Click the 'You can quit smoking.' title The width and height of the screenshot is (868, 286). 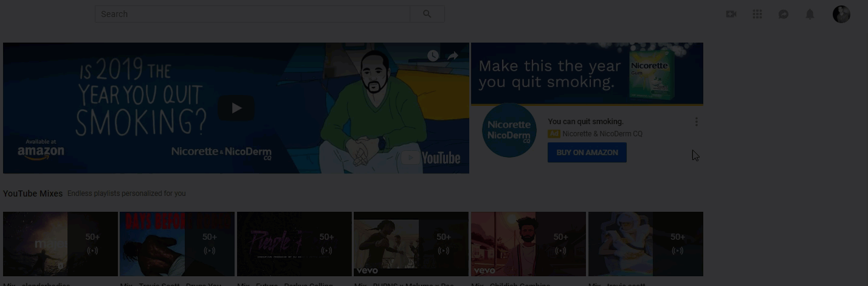coord(585,122)
